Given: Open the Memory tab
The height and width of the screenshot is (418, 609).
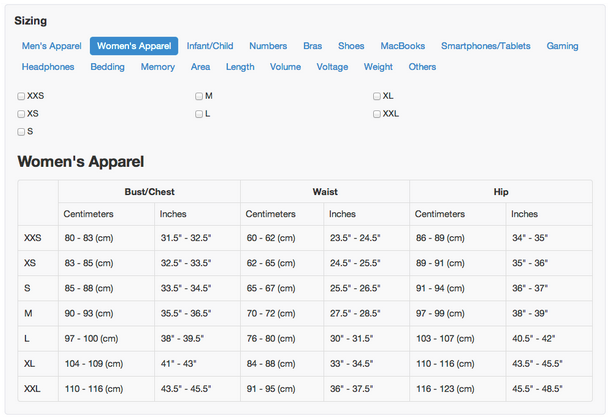Looking at the screenshot, I should 158,67.
